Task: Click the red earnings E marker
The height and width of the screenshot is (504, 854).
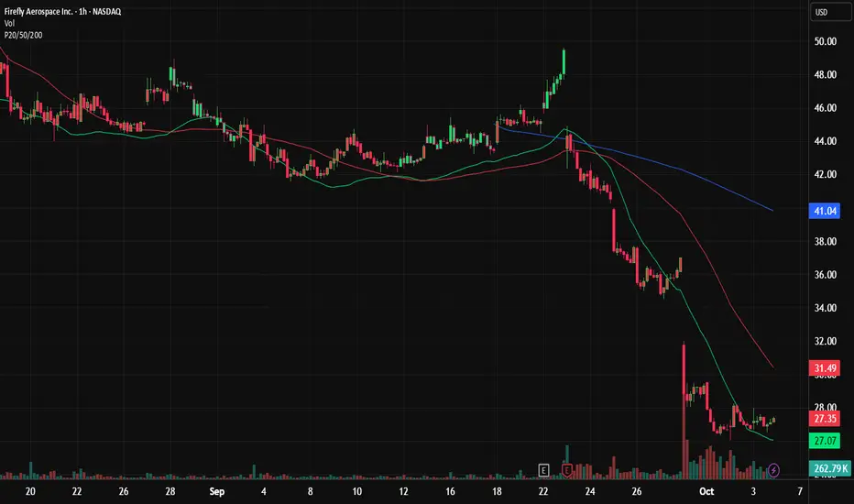Action: click(567, 470)
